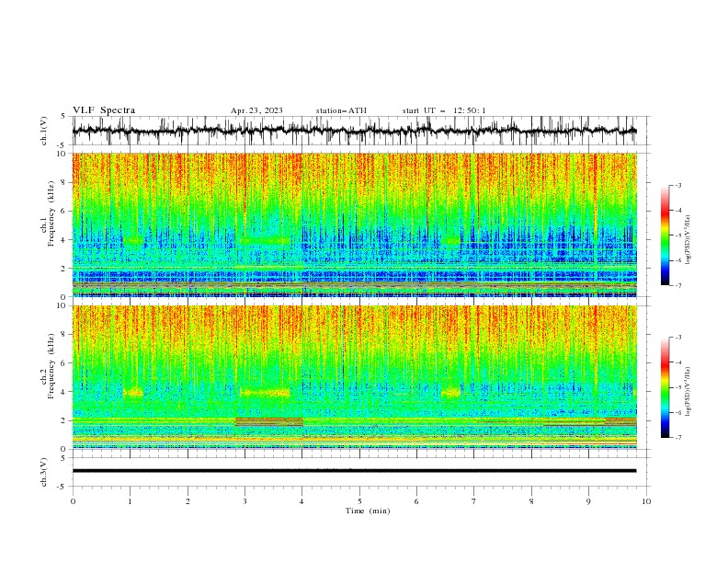Click the ch.3 flat black trace
This screenshot has width=728, height=563.
click(x=355, y=471)
